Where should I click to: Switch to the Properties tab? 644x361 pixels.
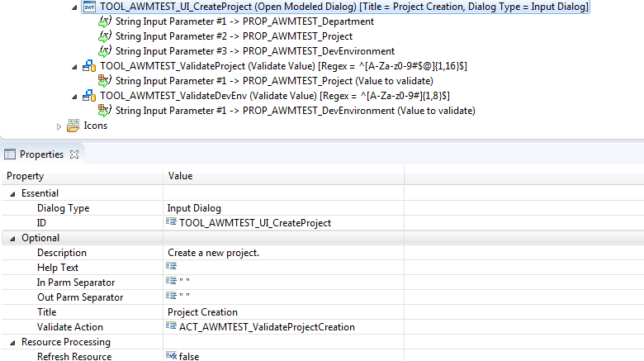tap(41, 154)
